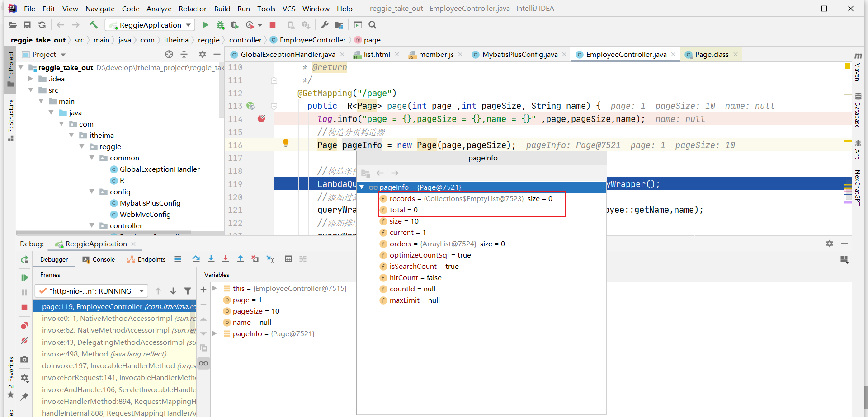Minimize the debug panel with the dash
The height and width of the screenshot is (417, 868).
tap(844, 244)
